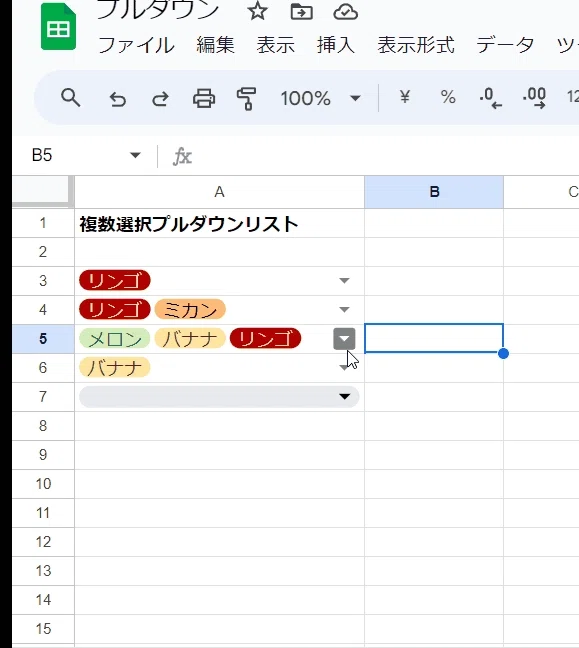The width and height of the screenshot is (579, 648).
Task: Open the search menus magnifier
Action: click(71, 98)
